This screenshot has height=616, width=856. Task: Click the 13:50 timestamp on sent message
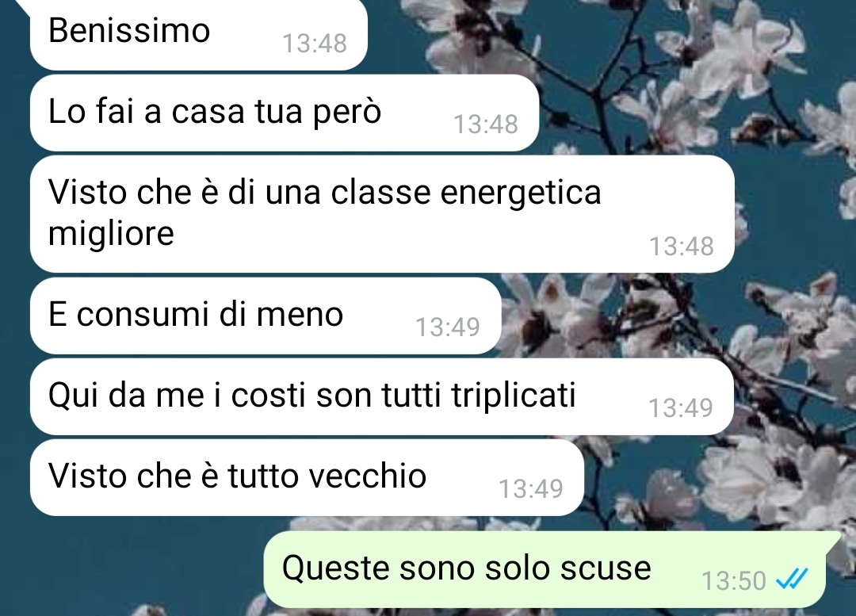click(734, 580)
